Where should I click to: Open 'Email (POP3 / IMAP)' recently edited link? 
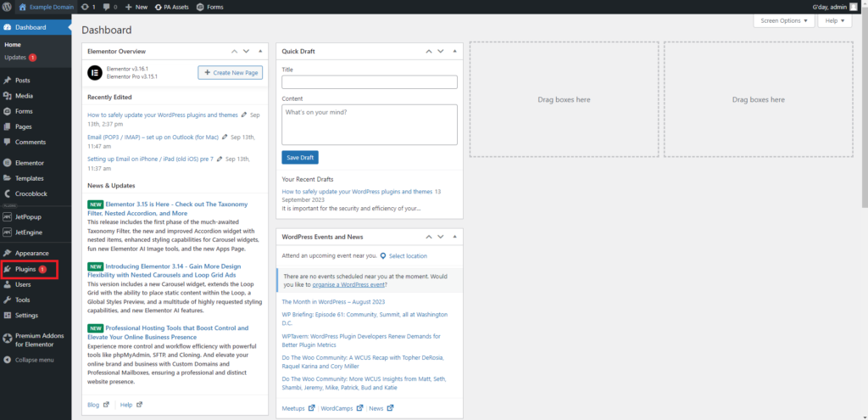[153, 137]
